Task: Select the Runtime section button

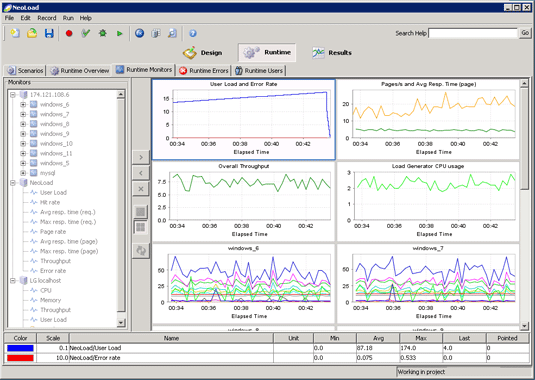Action: coord(267,52)
